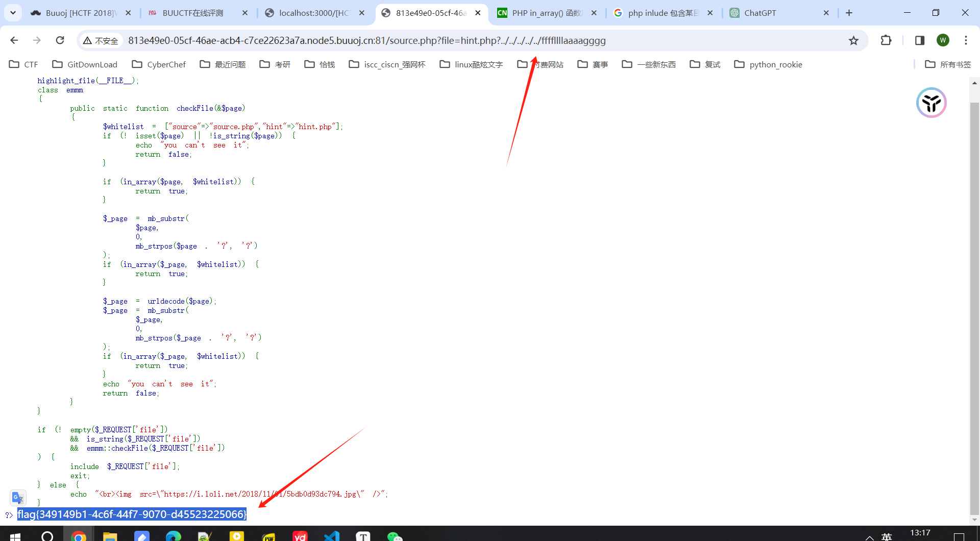Close the BUUCTF在线评测 tab
The height and width of the screenshot is (541, 980).
click(245, 13)
